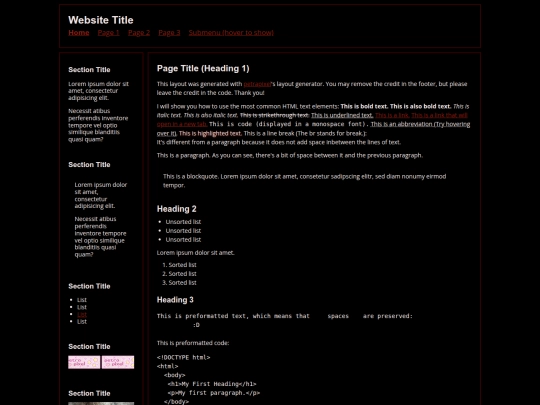Viewport: 540px width, 405px height.
Task: Click the 'This is a link.' hyperlink
Action: pyautogui.click(x=392, y=115)
